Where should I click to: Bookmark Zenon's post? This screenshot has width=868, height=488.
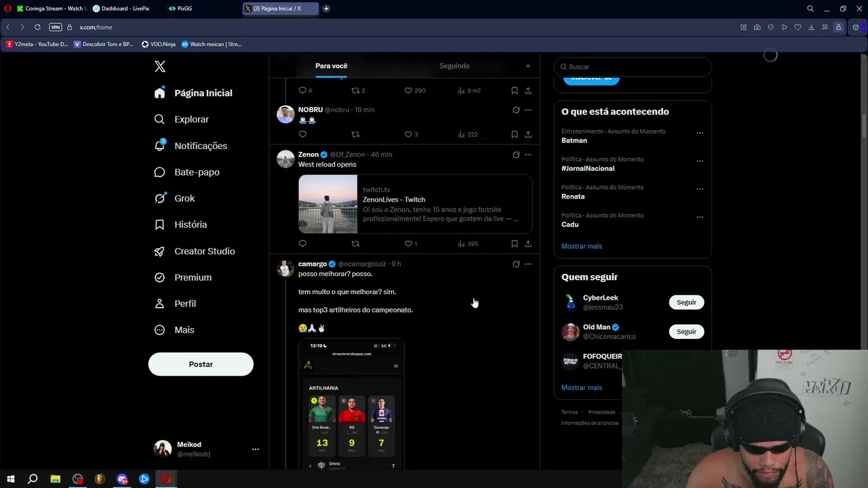pos(515,243)
